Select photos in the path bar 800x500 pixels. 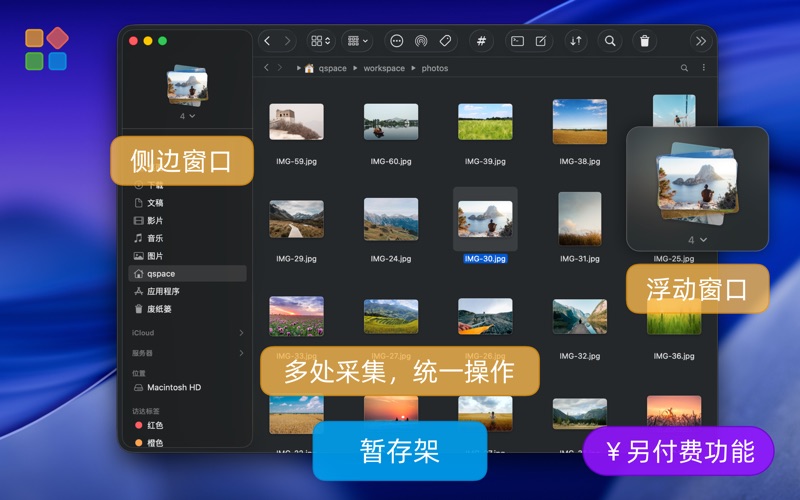pos(435,68)
